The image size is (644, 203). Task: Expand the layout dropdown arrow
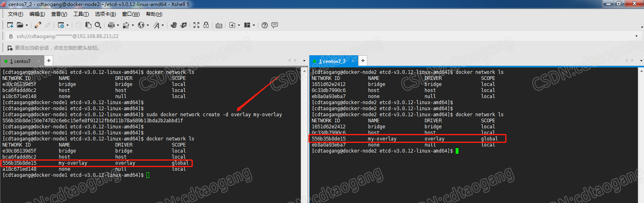click(x=254, y=25)
